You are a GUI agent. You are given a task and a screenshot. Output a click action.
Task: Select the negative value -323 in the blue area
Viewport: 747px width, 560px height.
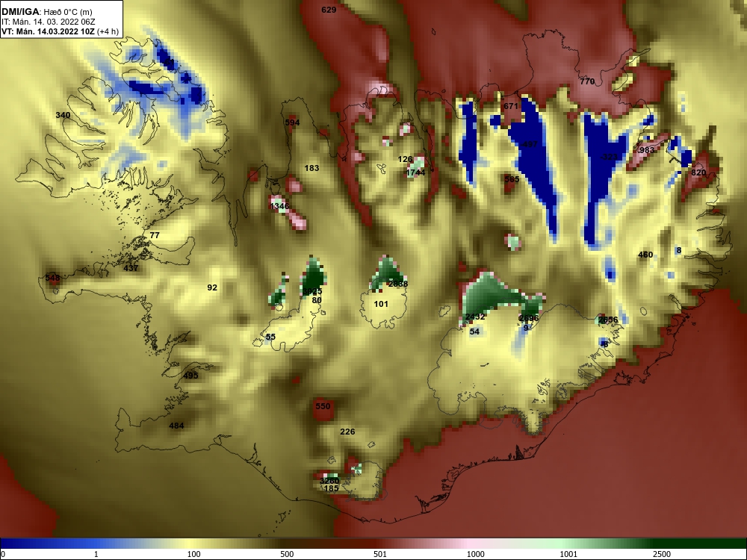pyautogui.click(x=608, y=157)
